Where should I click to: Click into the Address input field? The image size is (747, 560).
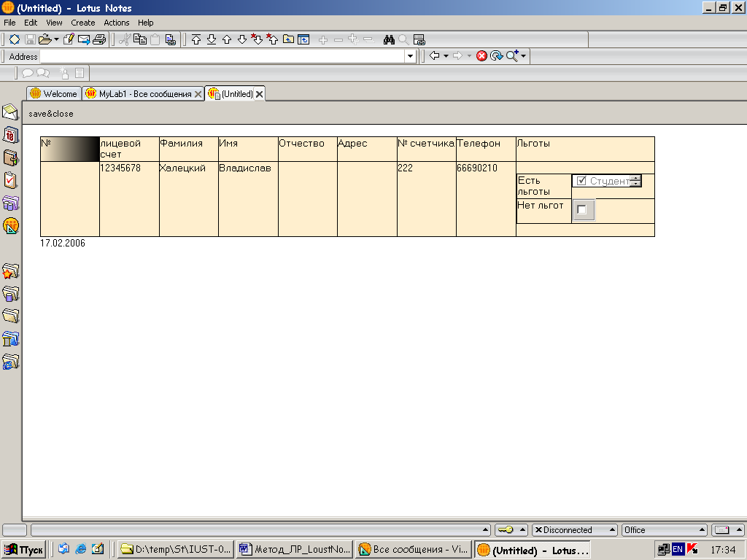click(x=219, y=56)
